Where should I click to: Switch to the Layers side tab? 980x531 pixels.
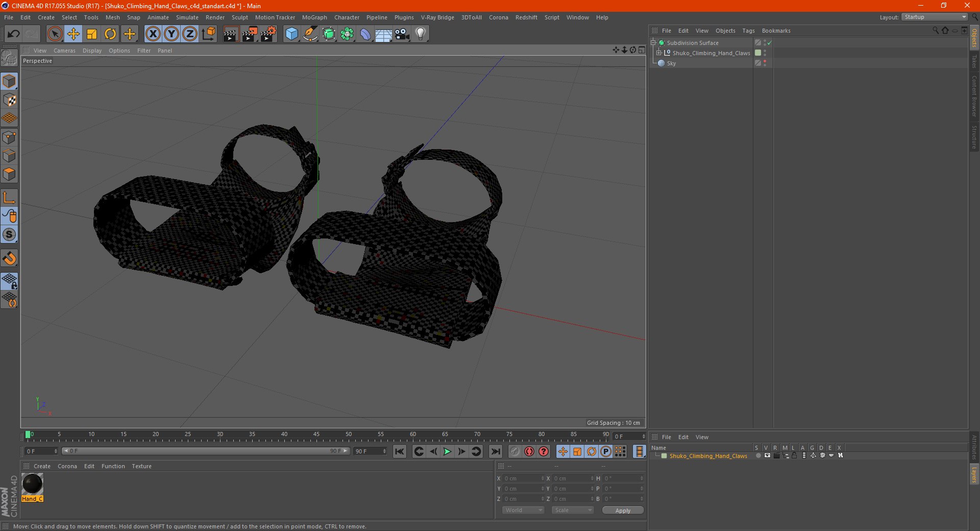pyautogui.click(x=974, y=474)
